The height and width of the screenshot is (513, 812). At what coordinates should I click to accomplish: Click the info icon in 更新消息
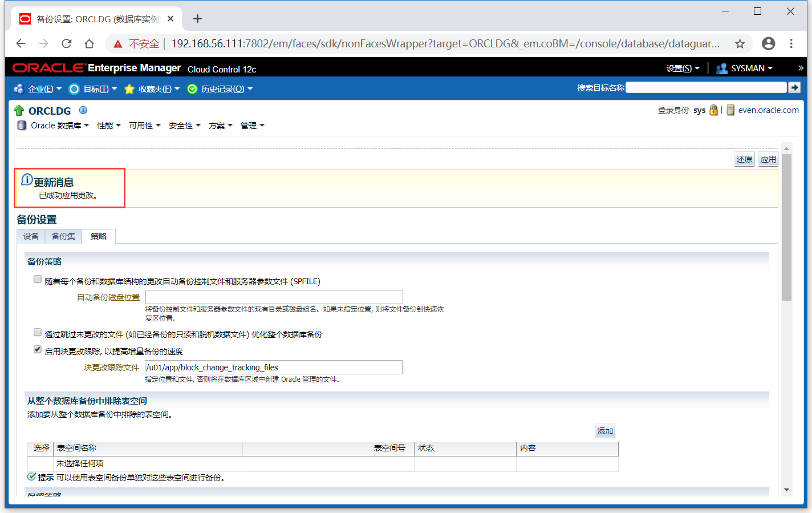point(27,180)
